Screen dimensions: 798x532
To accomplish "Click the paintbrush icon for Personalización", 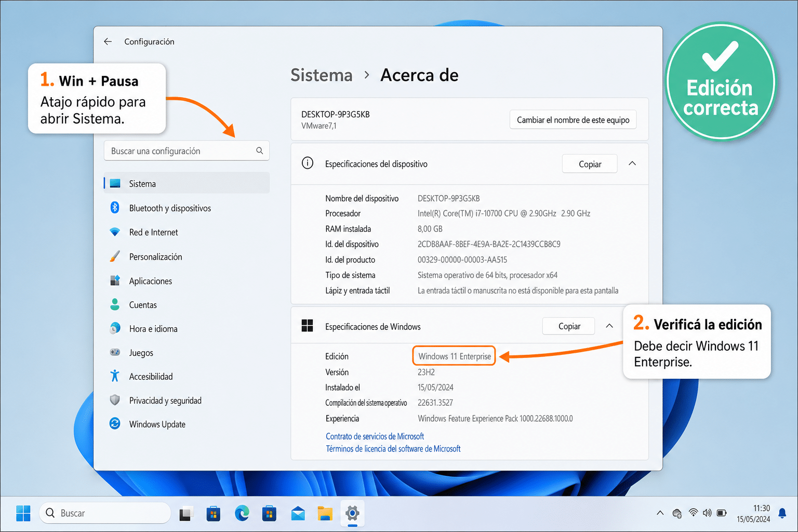I will point(115,256).
